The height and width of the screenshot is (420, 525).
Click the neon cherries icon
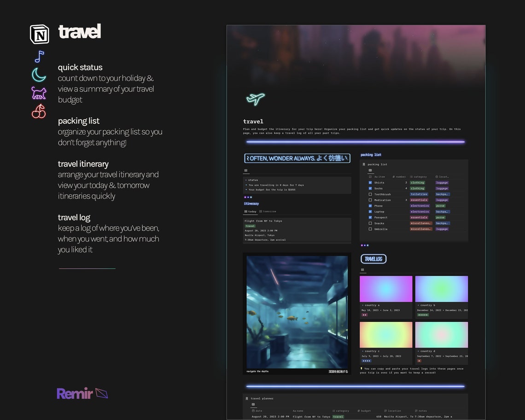pyautogui.click(x=39, y=111)
